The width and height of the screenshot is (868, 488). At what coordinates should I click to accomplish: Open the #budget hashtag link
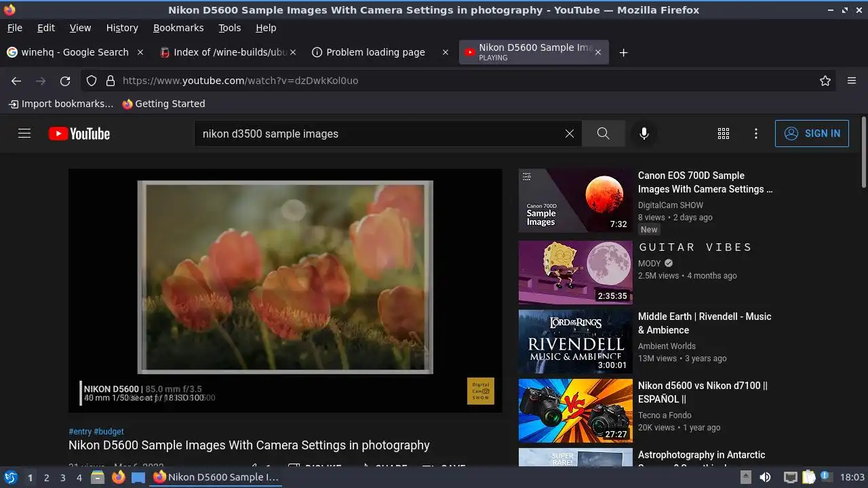coord(108,431)
